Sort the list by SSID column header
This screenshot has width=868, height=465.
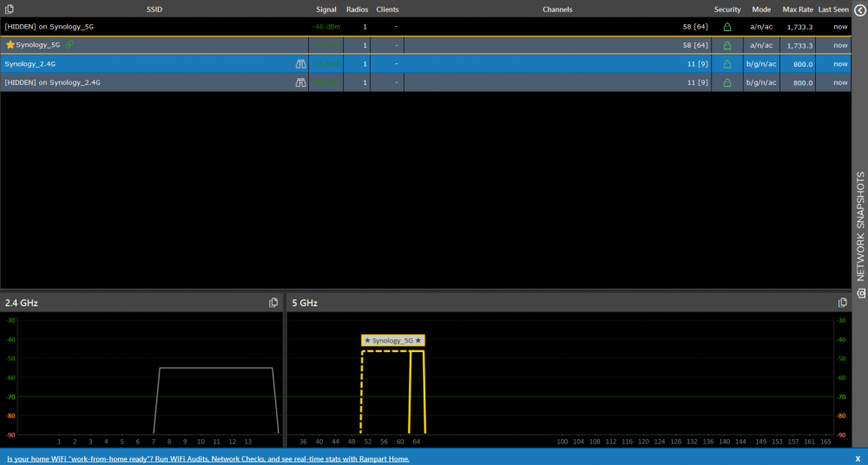pos(155,9)
